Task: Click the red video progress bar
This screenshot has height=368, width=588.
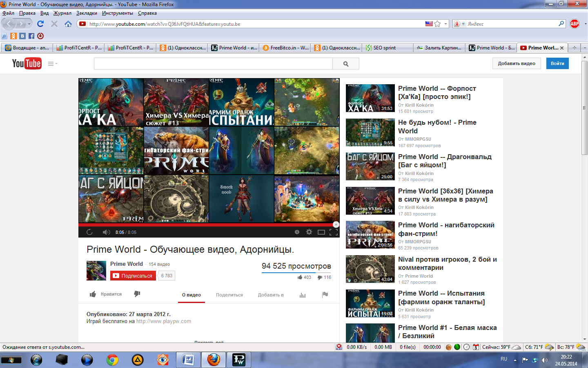Action: [209, 224]
